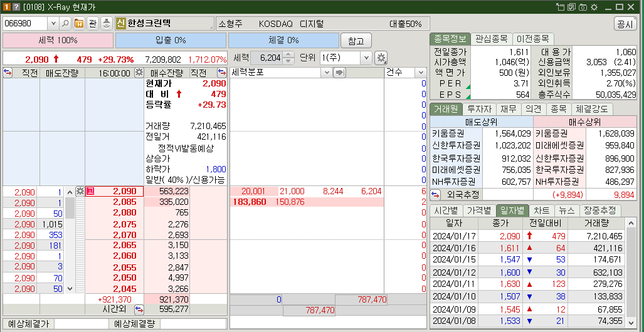Click the 예상체결량 value field
Image resolution: width=644 pixels, height=332 pixels.
tap(193, 324)
